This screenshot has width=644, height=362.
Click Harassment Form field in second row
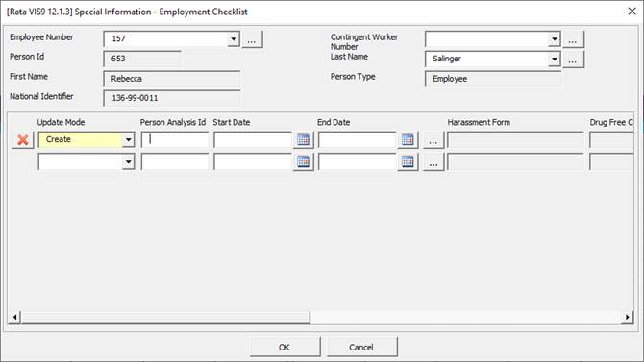tap(515, 161)
